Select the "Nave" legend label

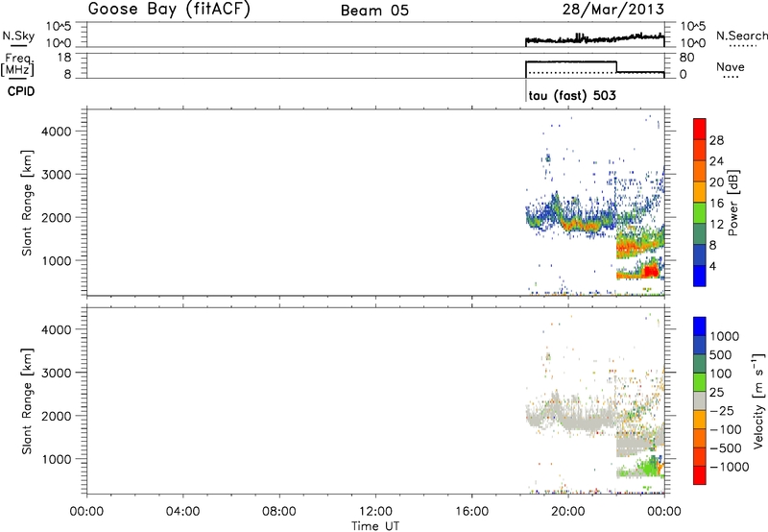click(730, 67)
